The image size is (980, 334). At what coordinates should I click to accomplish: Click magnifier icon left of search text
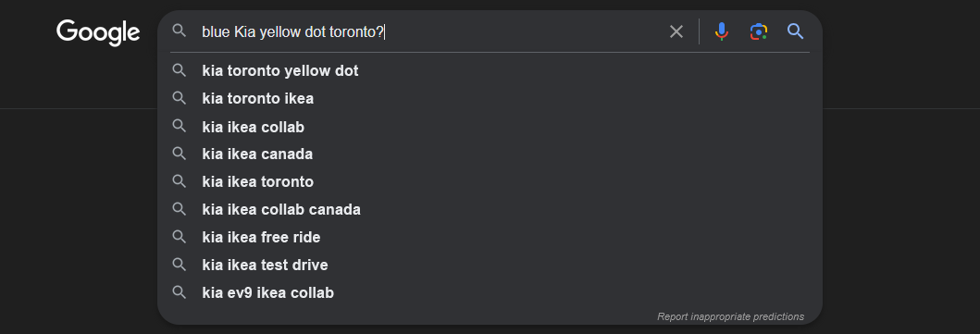pyautogui.click(x=180, y=31)
